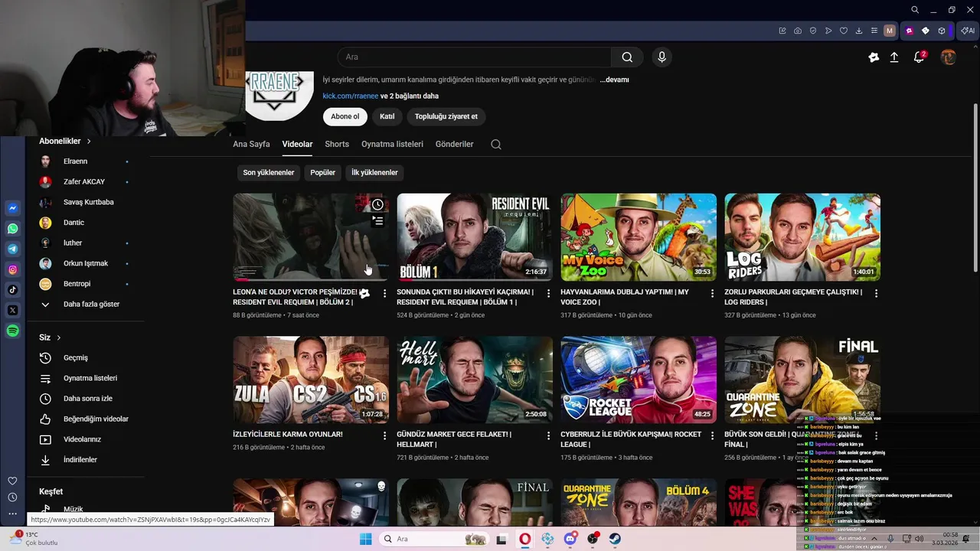Open Oynatma listeleri channel tab

[392, 144]
